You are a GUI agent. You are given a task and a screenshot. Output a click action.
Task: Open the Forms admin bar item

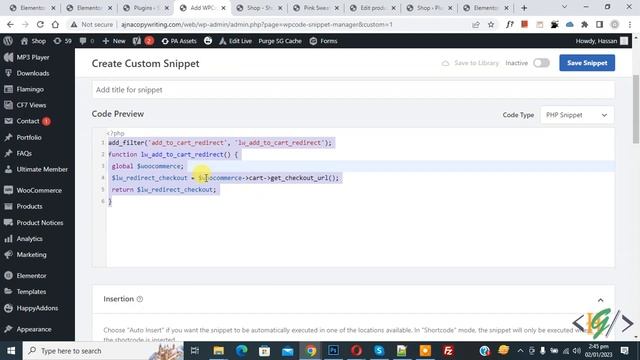[323, 41]
